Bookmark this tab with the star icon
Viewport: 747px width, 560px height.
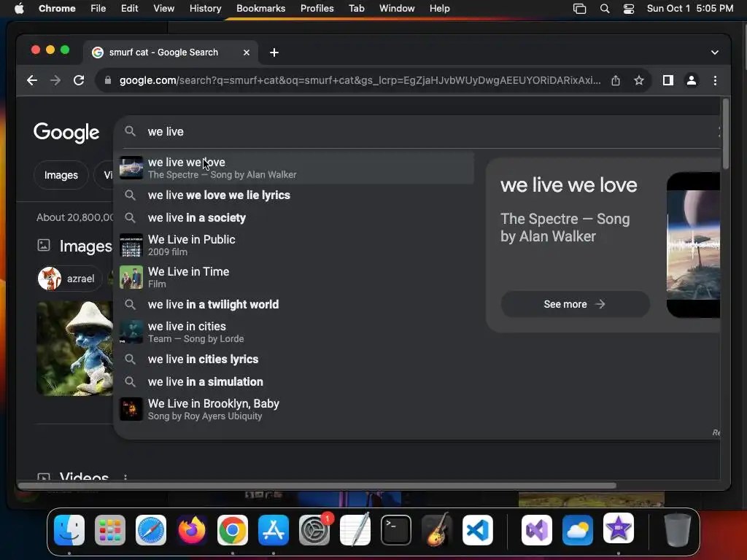coord(639,80)
